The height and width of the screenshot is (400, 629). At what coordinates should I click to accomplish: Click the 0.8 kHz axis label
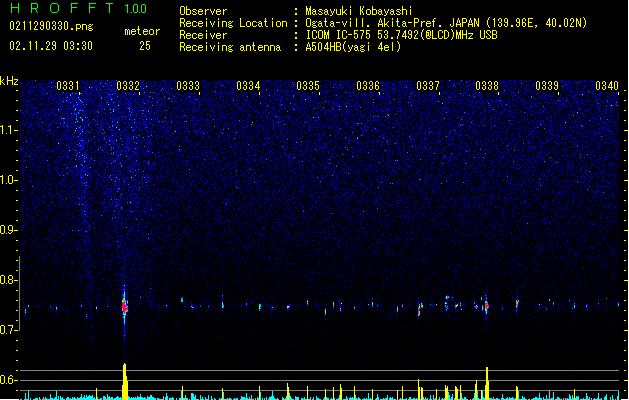(8, 280)
